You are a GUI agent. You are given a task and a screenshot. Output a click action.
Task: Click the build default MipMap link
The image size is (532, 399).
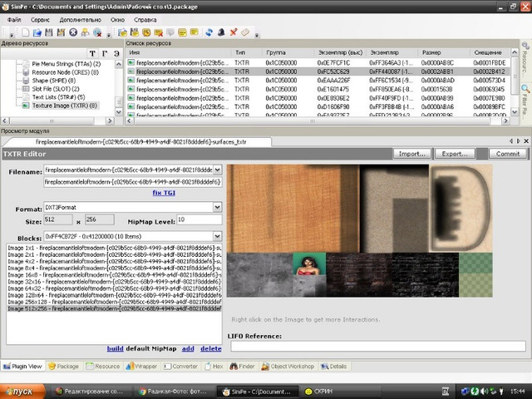116,348
